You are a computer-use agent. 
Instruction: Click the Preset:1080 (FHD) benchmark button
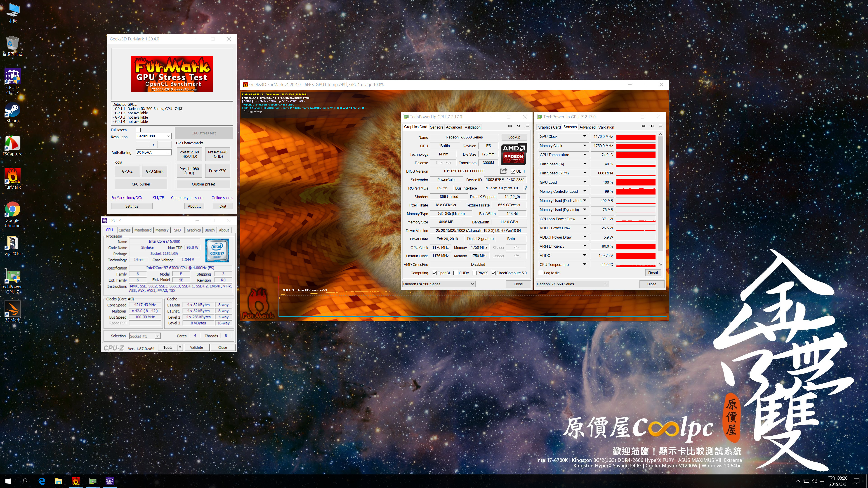(x=189, y=171)
